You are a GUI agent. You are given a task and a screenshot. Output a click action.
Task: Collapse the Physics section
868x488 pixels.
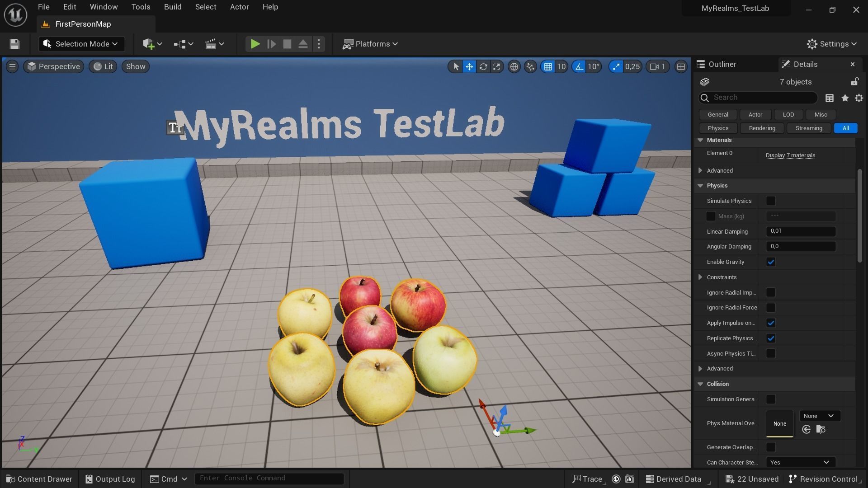click(x=700, y=186)
